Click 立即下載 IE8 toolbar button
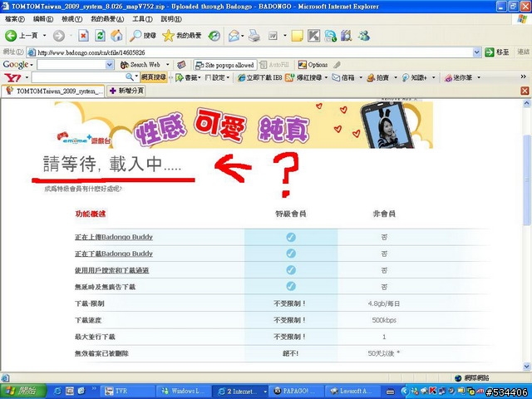Image resolution: width=532 pixels, height=399 pixels. point(260,77)
